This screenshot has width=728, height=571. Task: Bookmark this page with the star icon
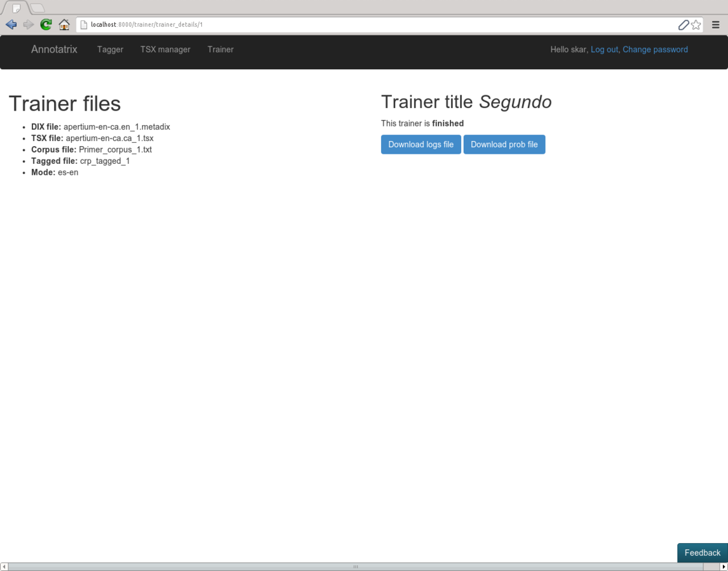click(696, 25)
